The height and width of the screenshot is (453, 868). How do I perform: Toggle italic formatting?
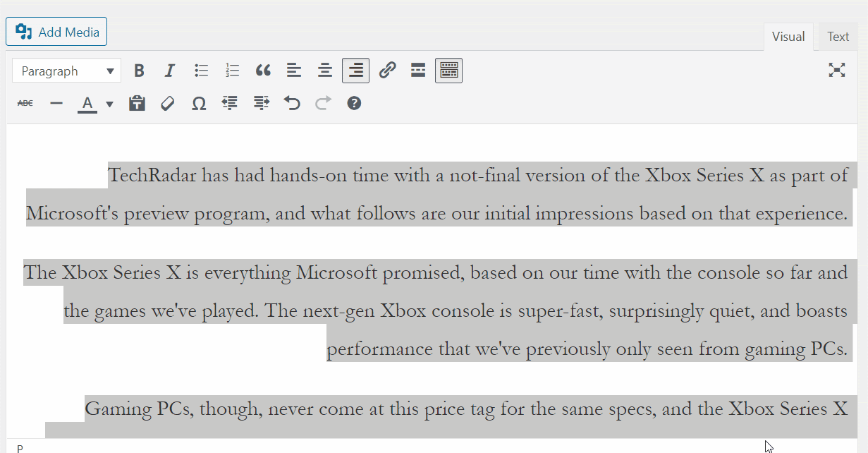point(170,71)
